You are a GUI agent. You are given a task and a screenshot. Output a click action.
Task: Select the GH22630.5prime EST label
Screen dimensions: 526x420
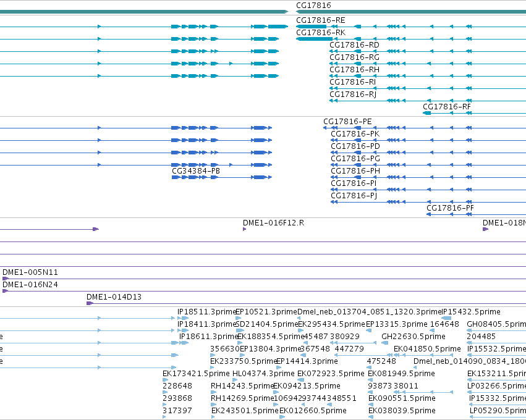[x=414, y=337]
